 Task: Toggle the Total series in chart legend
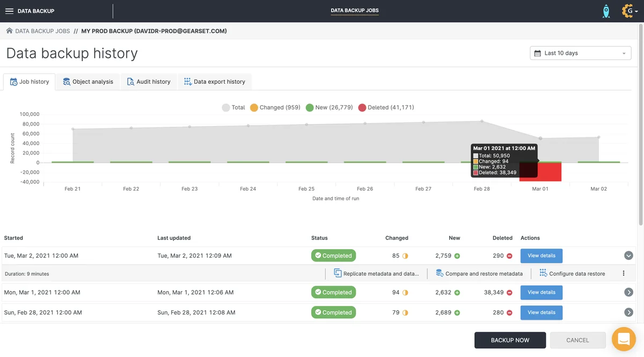click(x=233, y=107)
